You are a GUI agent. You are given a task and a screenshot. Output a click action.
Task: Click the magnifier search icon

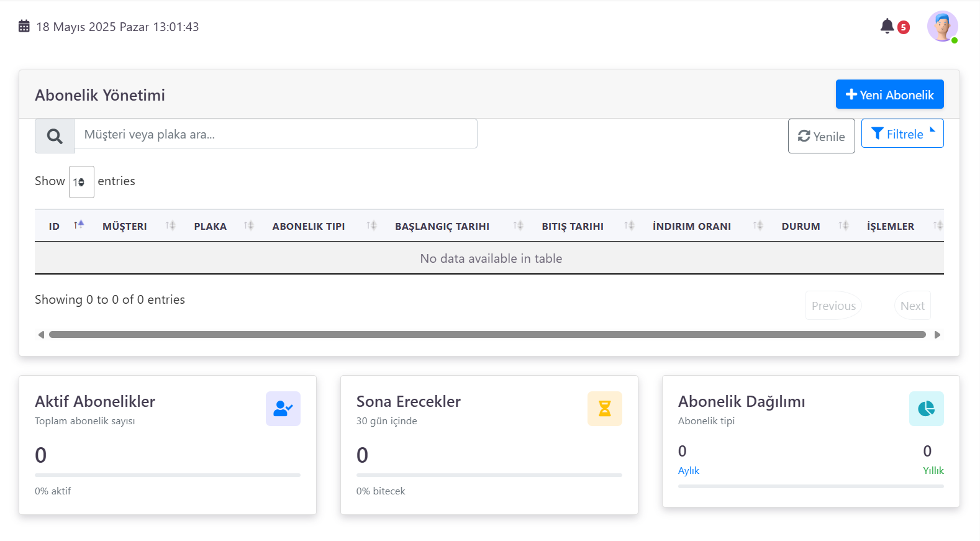[55, 136]
